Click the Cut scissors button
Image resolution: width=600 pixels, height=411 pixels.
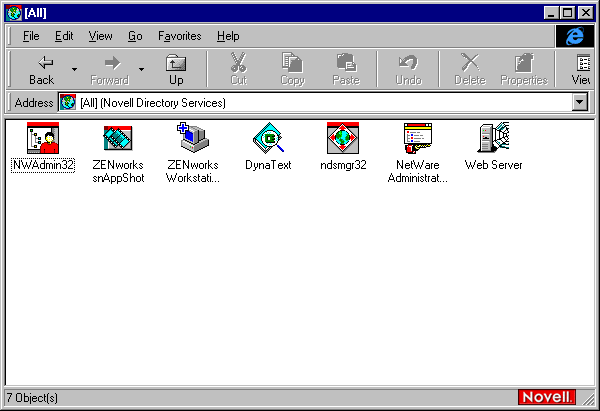[238, 70]
